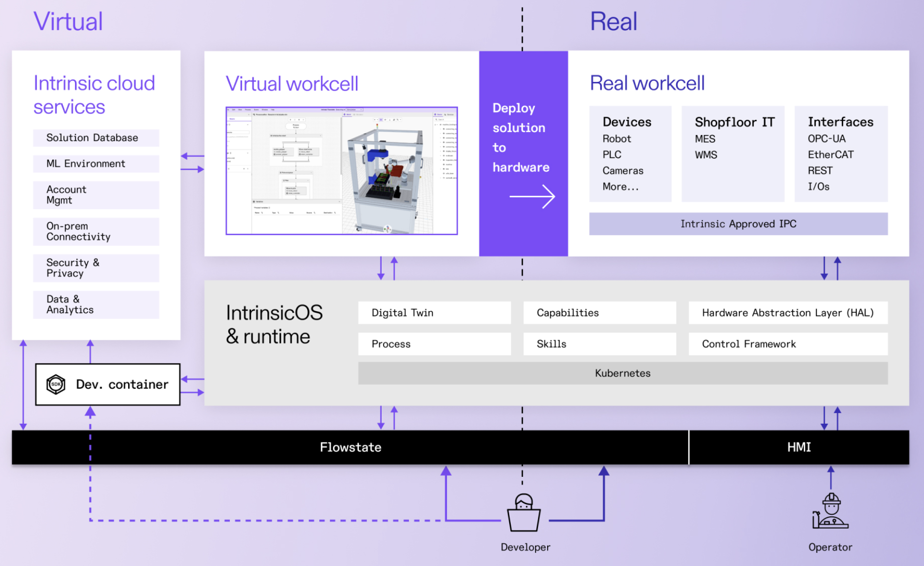Image resolution: width=924 pixels, height=566 pixels.
Task: Select the ML Environment box
Action: pos(96,164)
